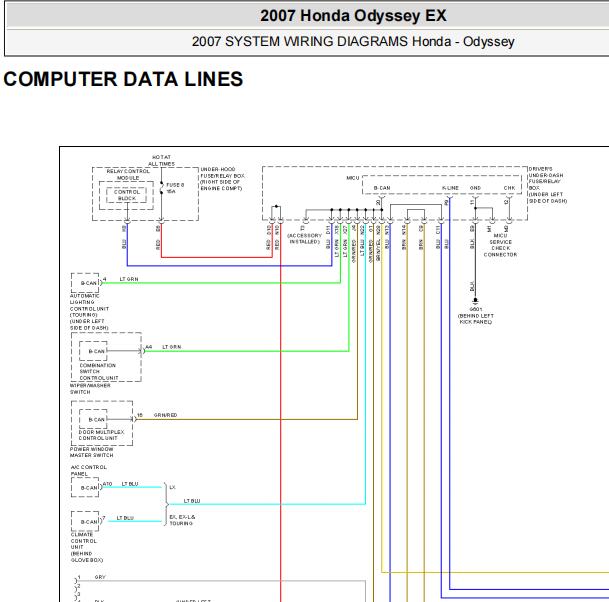Click the 'E6' RED terminal under fuse 8
The height and width of the screenshot is (602, 609).
pyautogui.click(x=158, y=229)
